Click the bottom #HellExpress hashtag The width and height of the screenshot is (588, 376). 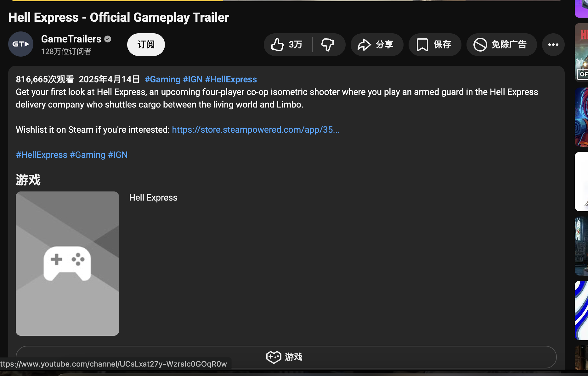[42, 155]
